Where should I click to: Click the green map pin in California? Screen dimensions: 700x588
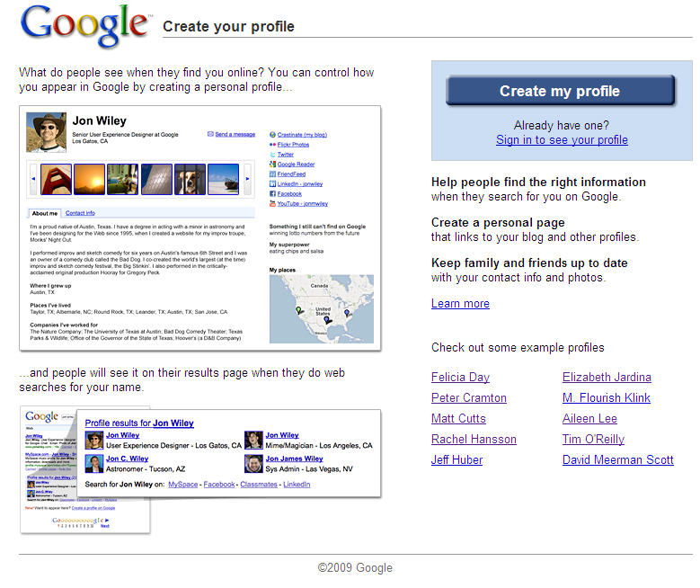click(298, 309)
